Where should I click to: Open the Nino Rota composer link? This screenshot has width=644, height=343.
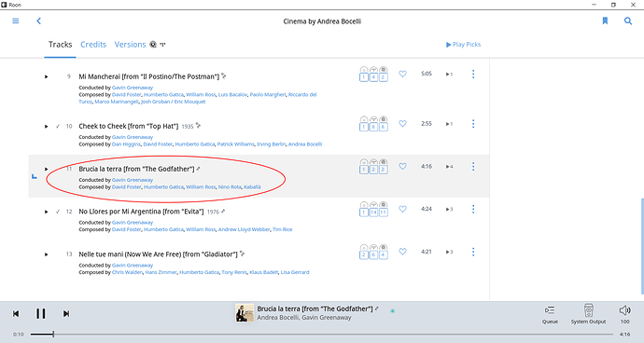pos(230,186)
